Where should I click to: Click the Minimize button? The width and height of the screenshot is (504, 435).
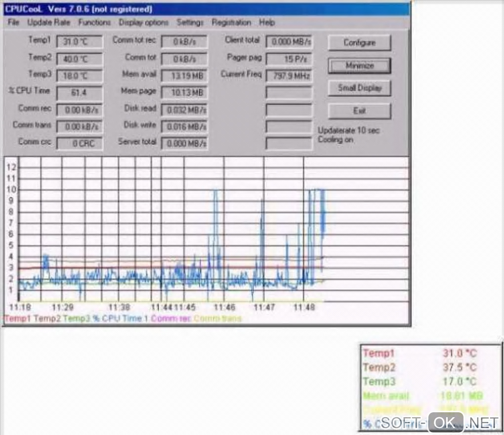(359, 66)
